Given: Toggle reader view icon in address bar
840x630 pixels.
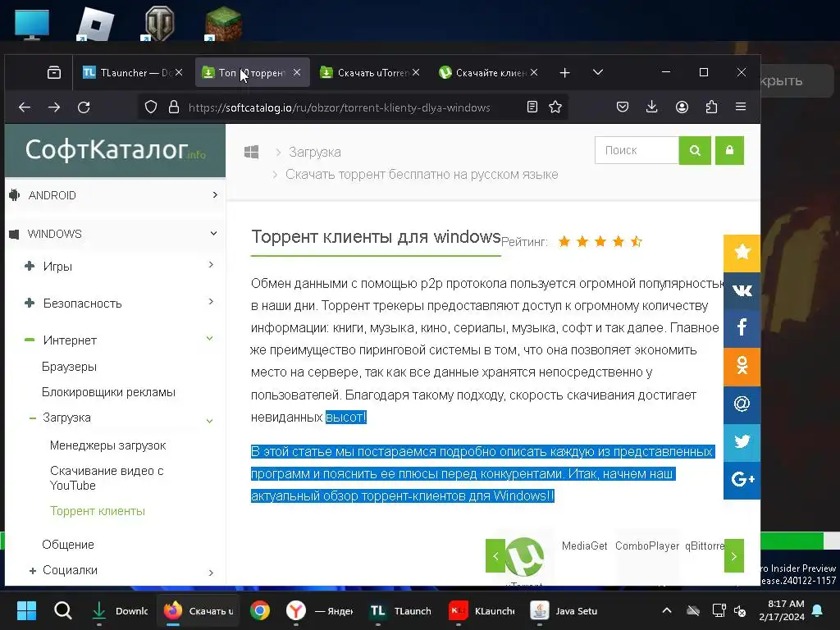Looking at the screenshot, I should coord(532,107).
